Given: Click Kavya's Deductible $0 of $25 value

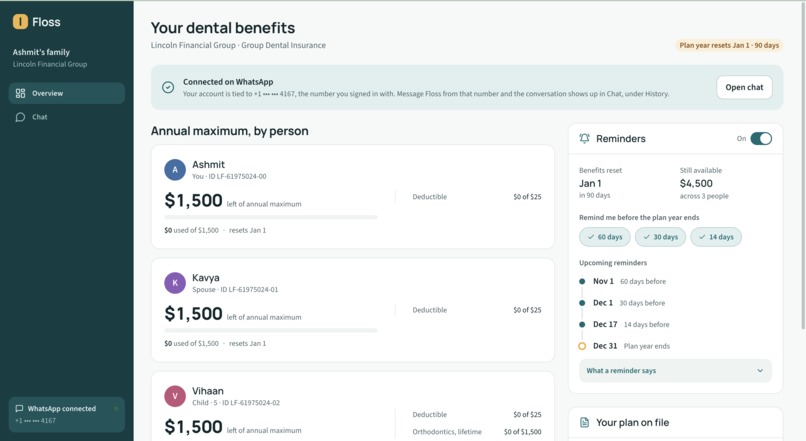Looking at the screenshot, I should tap(527, 310).
